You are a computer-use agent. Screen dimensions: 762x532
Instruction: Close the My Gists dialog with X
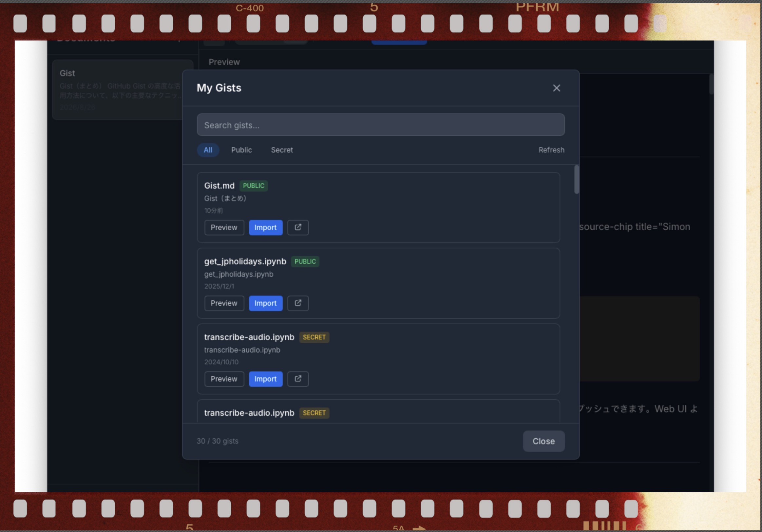click(x=556, y=88)
